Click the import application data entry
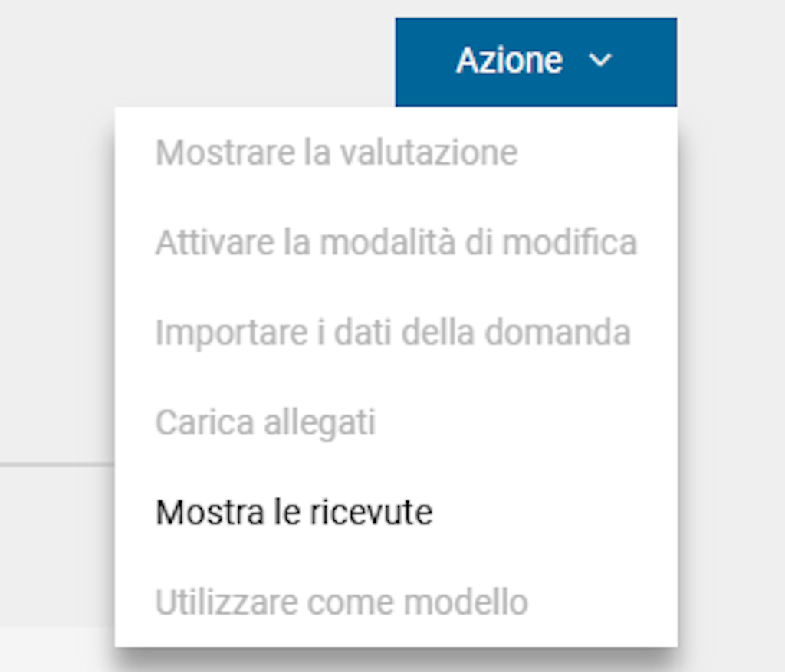Screen dimensions: 785x672 click(x=392, y=333)
